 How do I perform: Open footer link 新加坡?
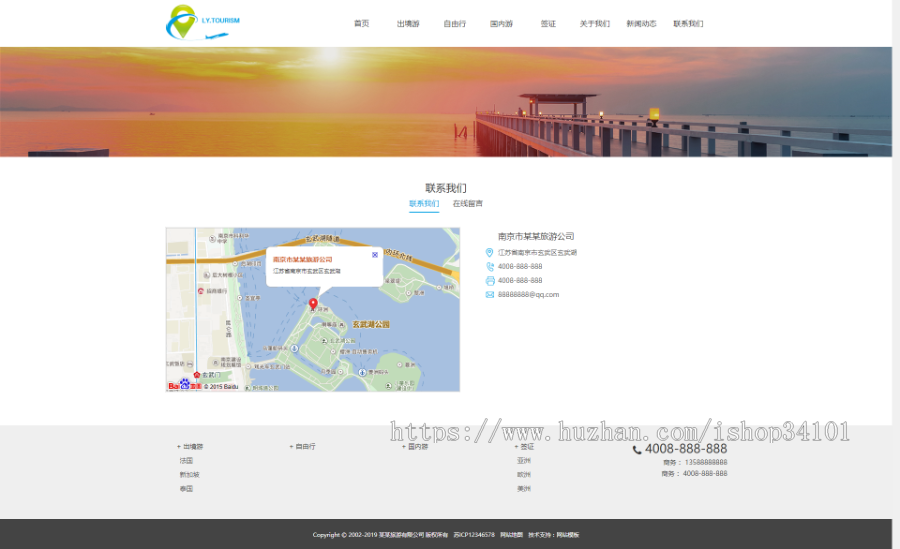189,475
